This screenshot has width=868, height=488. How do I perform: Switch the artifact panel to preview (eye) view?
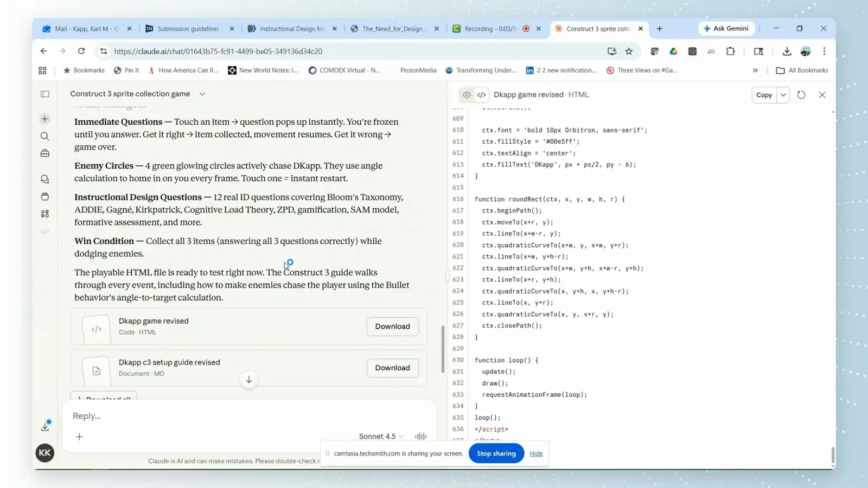click(467, 95)
